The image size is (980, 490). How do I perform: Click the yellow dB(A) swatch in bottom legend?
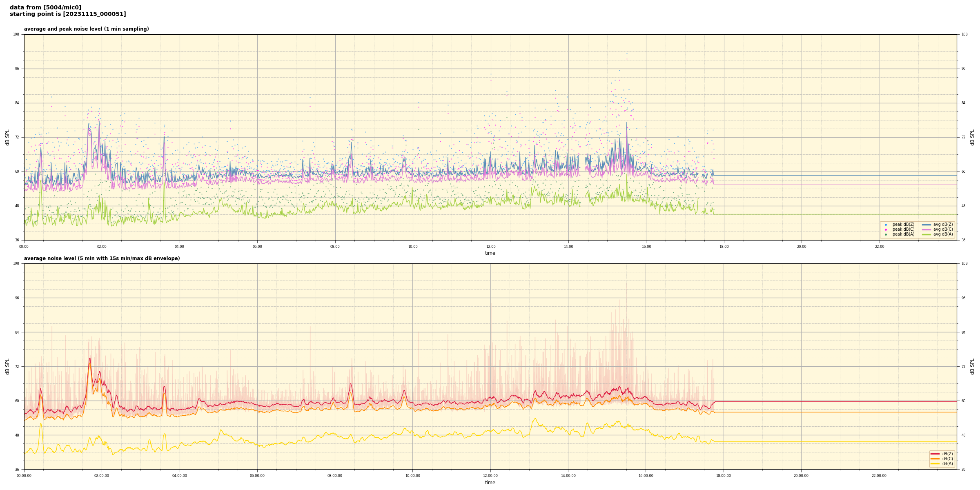tap(935, 463)
